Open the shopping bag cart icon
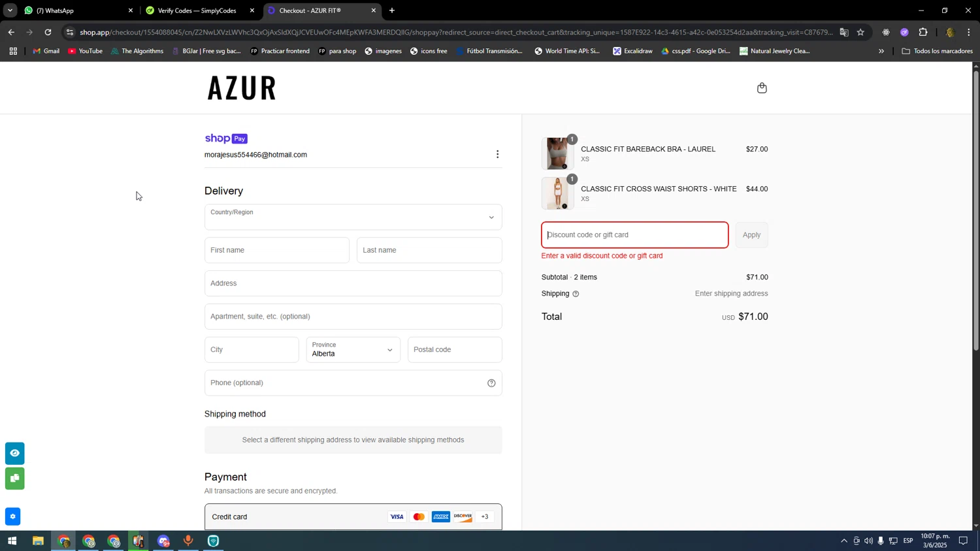This screenshot has height=551, width=980. click(x=762, y=88)
